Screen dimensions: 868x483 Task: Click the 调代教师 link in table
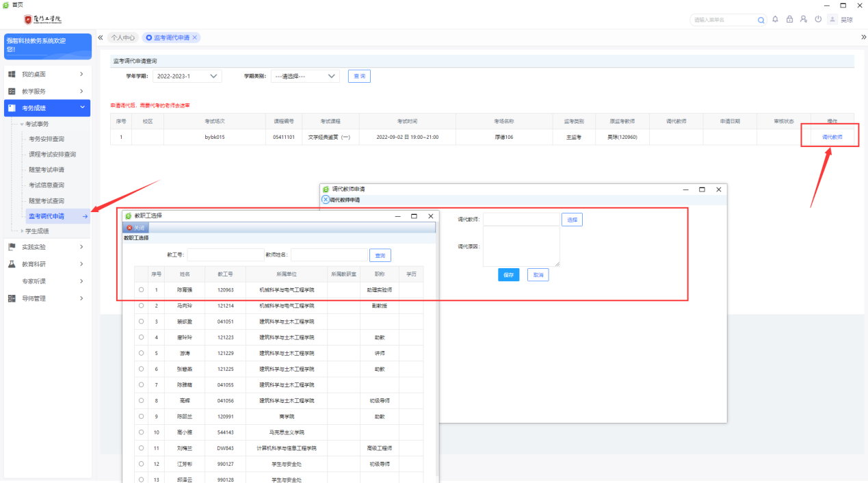832,137
